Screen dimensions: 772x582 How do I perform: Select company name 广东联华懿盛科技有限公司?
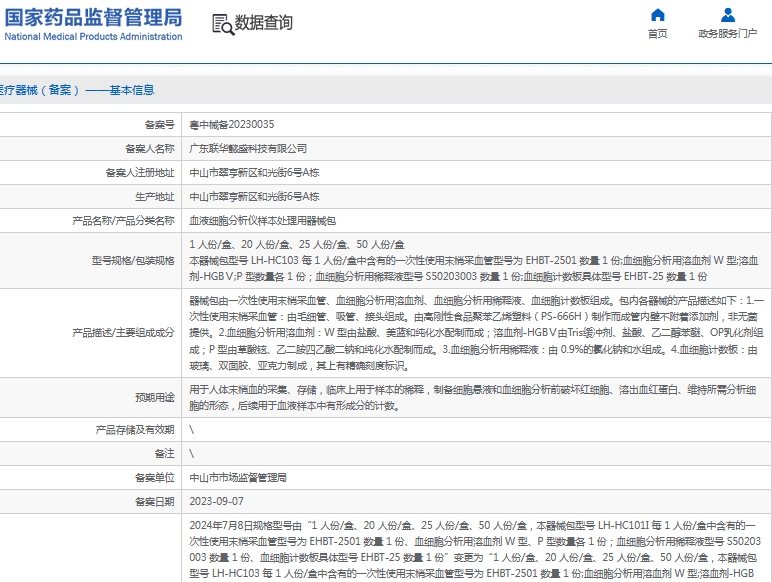[248, 149]
